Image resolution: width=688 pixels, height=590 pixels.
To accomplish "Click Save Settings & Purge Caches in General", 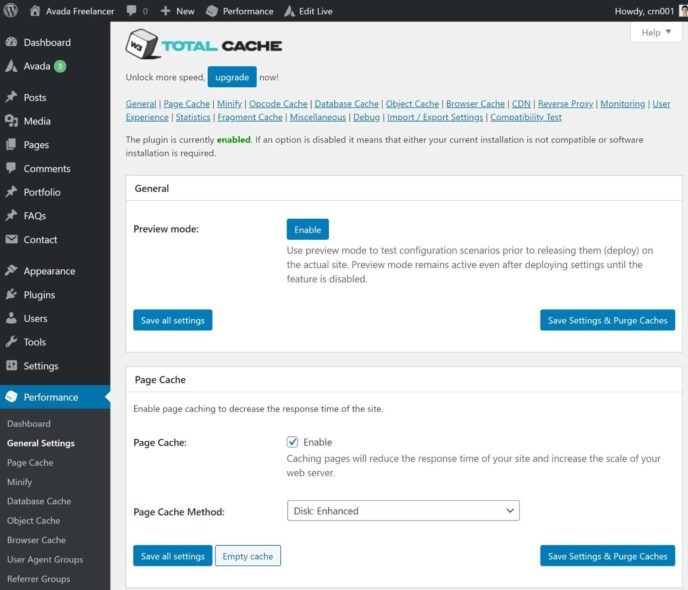I will point(607,320).
